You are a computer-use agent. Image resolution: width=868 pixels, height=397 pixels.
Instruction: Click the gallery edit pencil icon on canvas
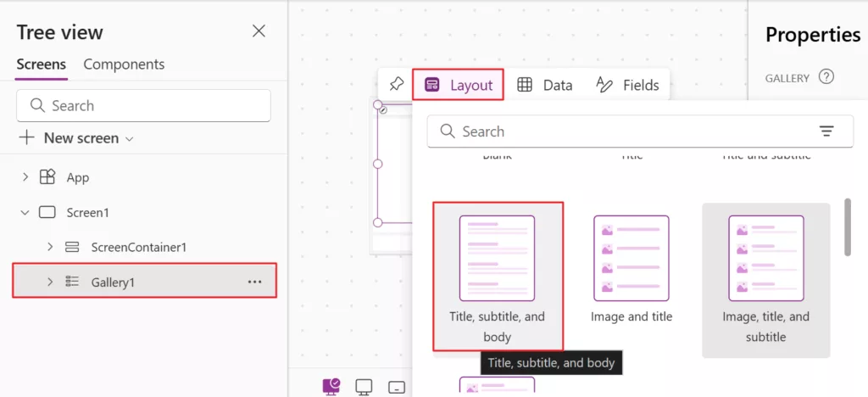pyautogui.click(x=384, y=110)
